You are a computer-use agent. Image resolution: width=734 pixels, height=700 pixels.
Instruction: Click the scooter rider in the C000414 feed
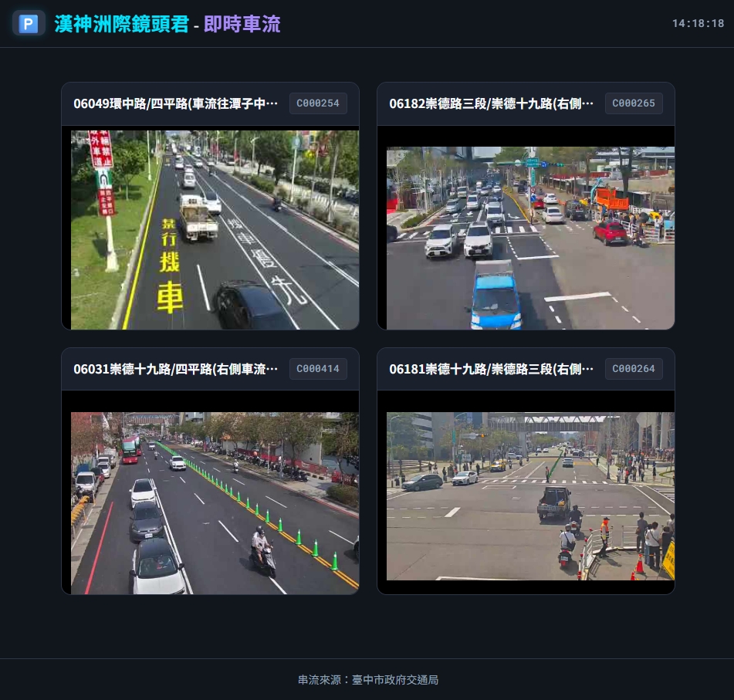coord(262,550)
